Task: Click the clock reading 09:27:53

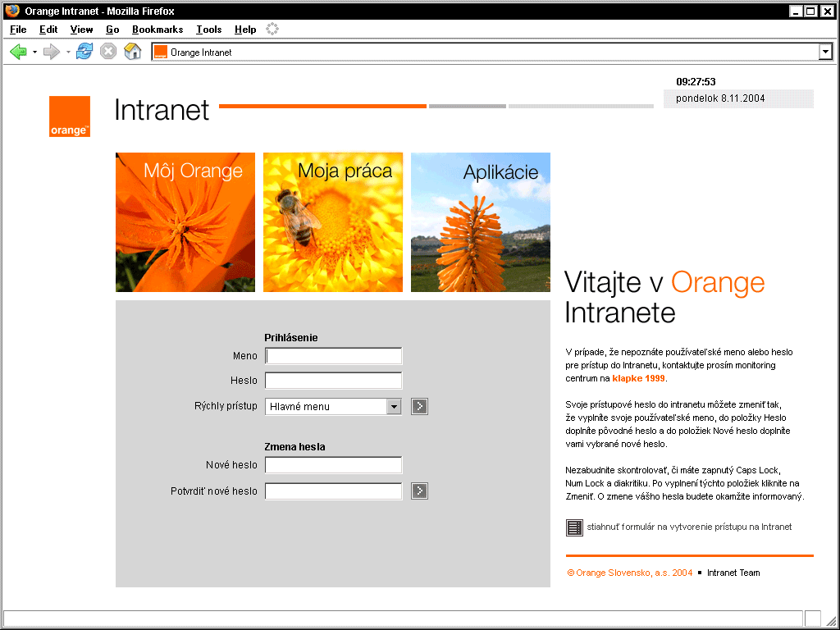Action: tap(696, 81)
